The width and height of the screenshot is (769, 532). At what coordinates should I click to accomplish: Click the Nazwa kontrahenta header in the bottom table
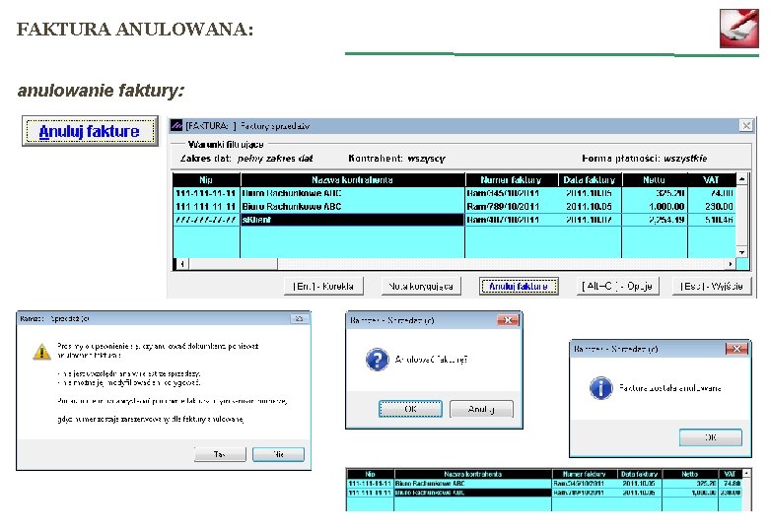(473, 474)
